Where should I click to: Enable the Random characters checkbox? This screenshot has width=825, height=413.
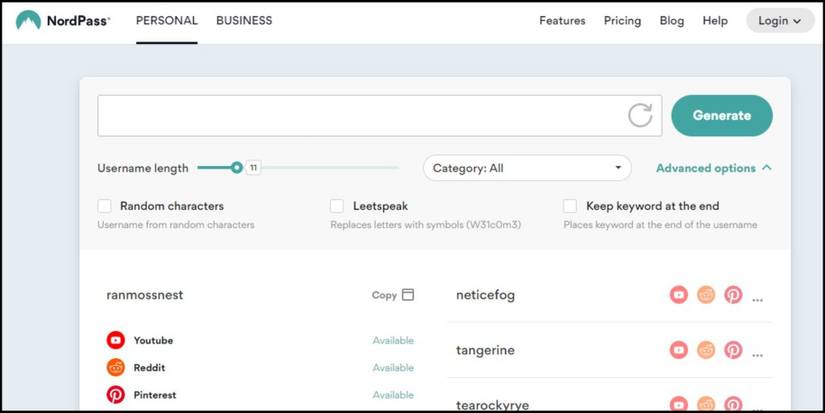pyautogui.click(x=104, y=206)
